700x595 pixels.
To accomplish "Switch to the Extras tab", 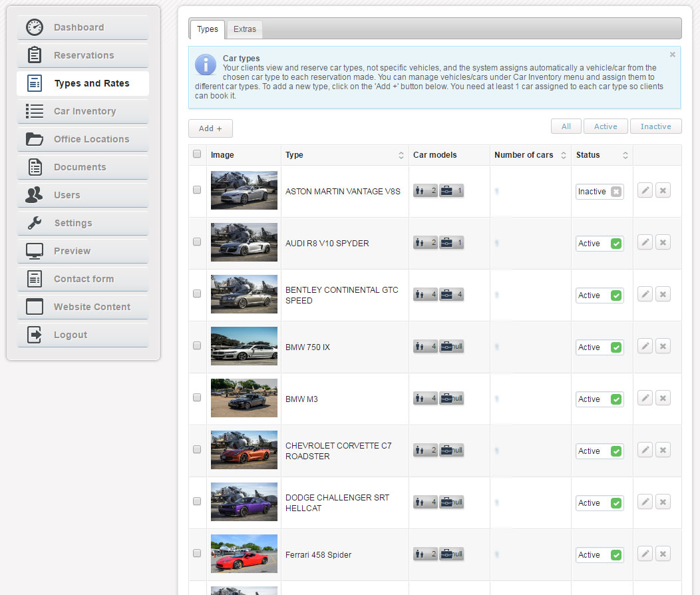I will pyautogui.click(x=245, y=29).
